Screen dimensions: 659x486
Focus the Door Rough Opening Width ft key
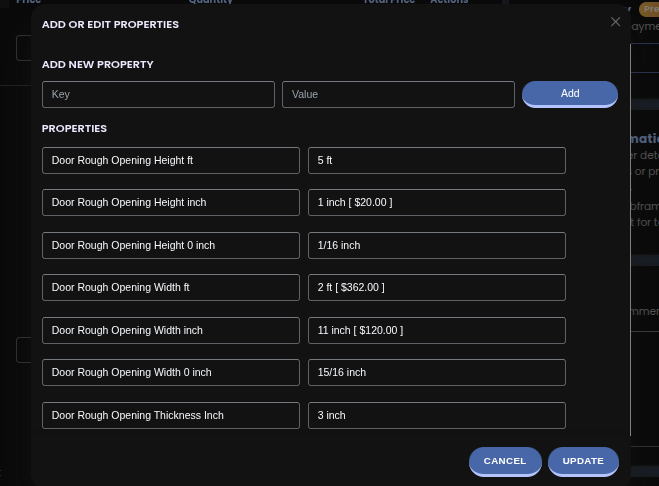coord(171,287)
